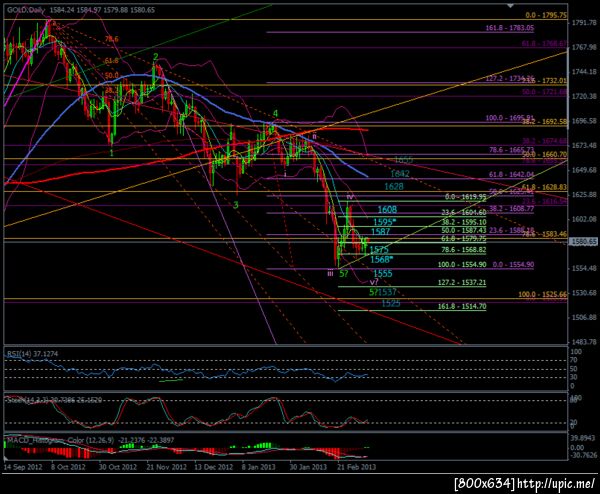Viewport: 600px width, 494px height.
Task: Click the orange 50.0 retracement label
Action: 112,75
